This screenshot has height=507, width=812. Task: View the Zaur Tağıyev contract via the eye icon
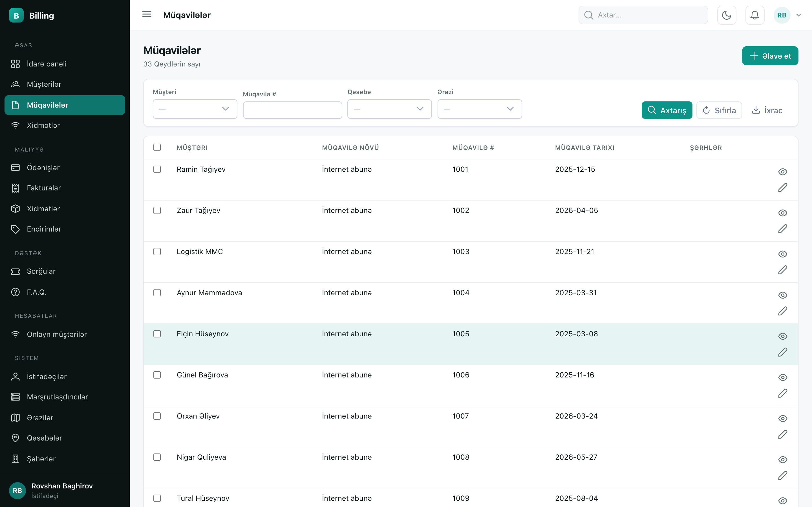[x=782, y=213]
